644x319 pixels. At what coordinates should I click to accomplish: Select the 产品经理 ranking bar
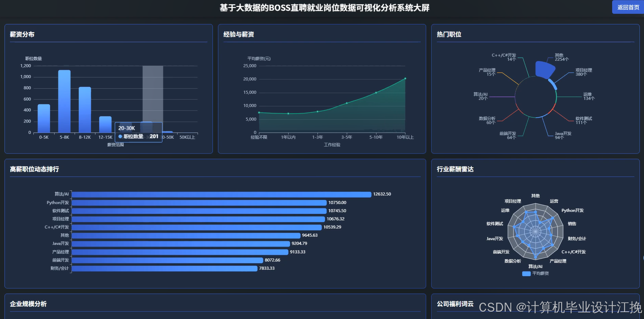180,252
